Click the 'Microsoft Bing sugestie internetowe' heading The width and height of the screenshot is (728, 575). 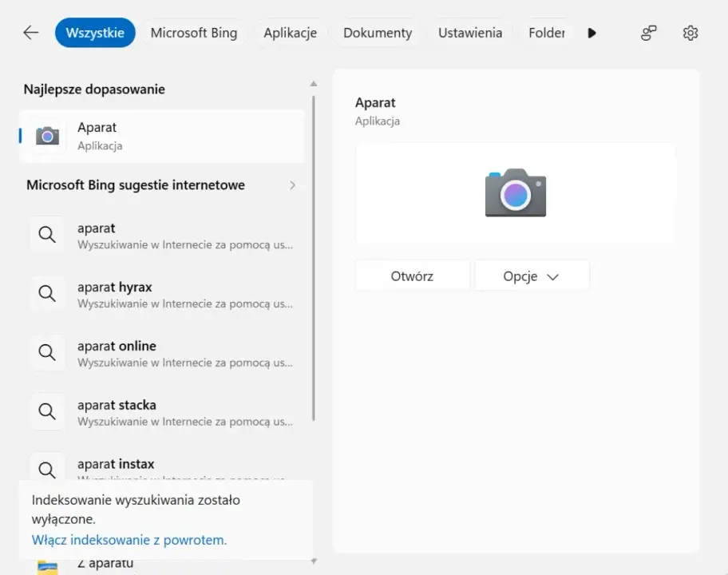click(x=136, y=184)
